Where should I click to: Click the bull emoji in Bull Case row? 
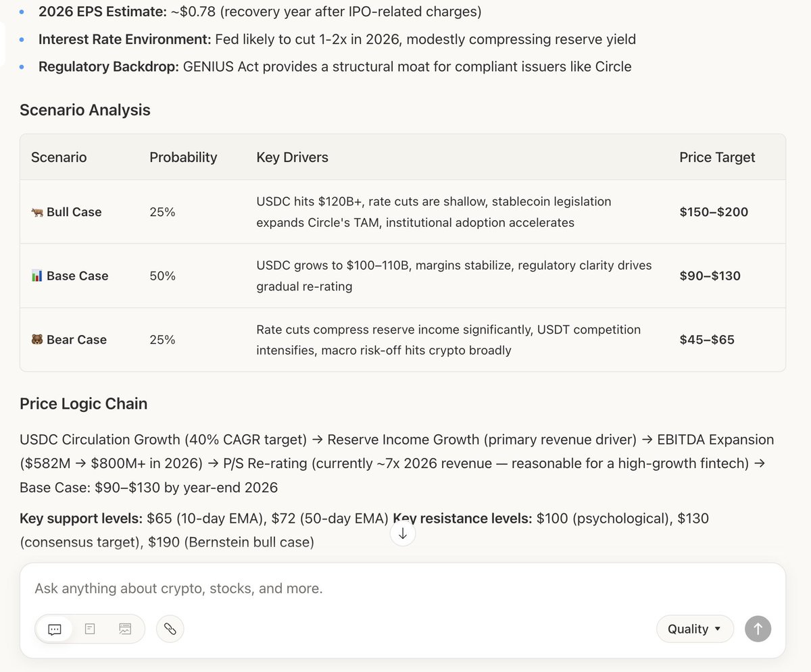(x=37, y=212)
